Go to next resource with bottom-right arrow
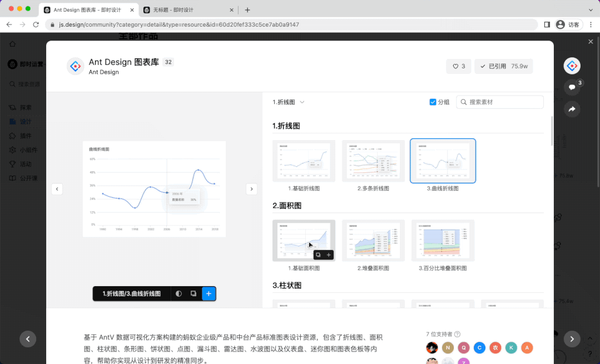Screen dimensions: 600x364 [x=572, y=339]
